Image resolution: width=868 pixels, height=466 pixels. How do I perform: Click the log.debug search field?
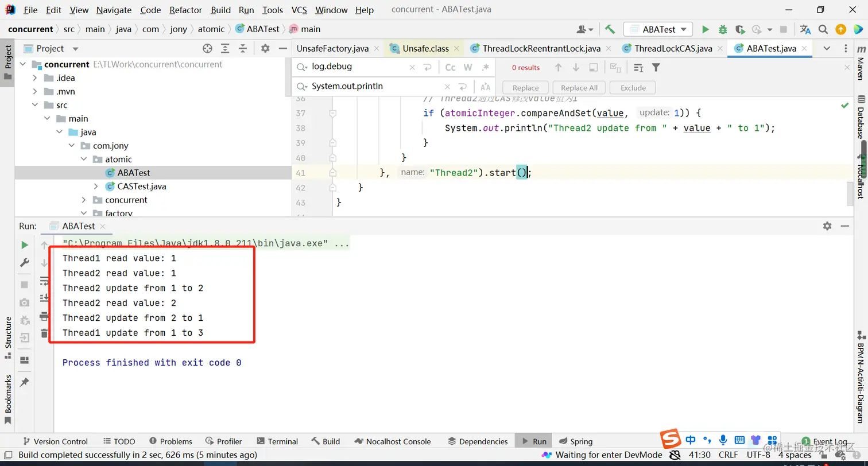(359, 67)
